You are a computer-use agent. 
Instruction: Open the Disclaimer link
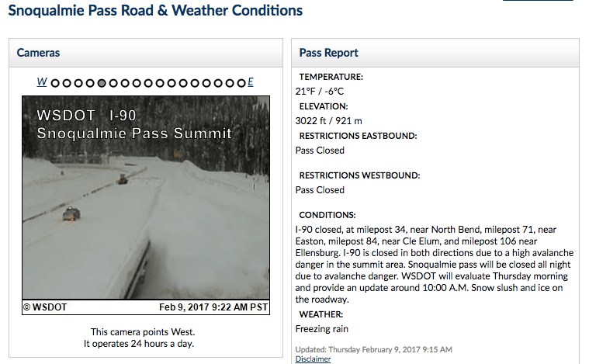[x=313, y=359]
